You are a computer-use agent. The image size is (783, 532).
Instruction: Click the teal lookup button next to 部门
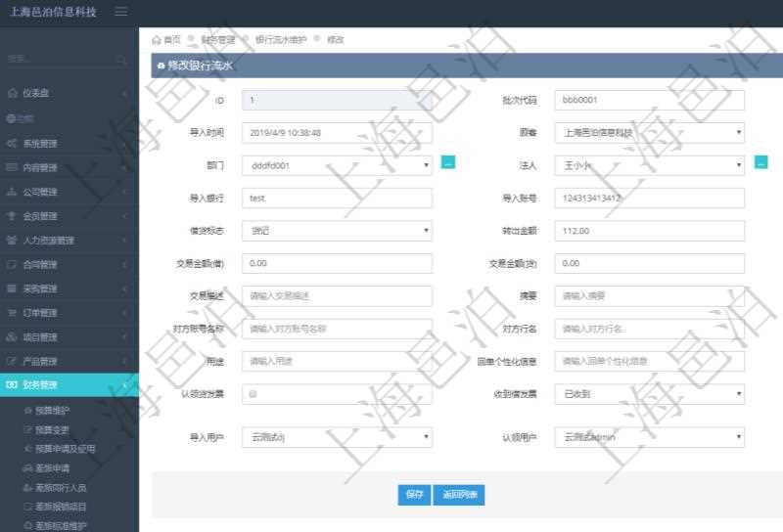click(448, 162)
